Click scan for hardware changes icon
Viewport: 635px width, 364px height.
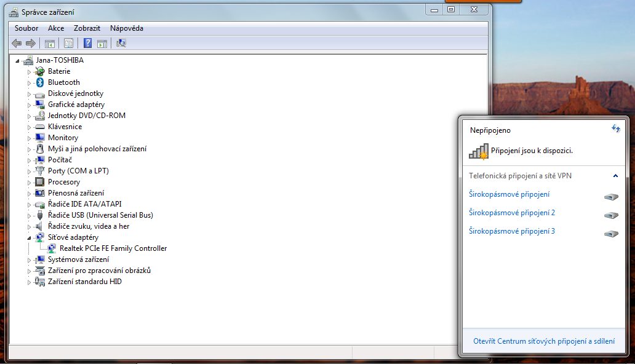point(121,43)
